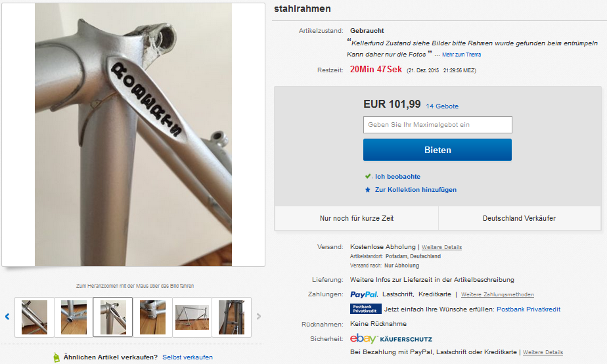Click the blue Bieten button
607x364 pixels.
click(x=438, y=150)
